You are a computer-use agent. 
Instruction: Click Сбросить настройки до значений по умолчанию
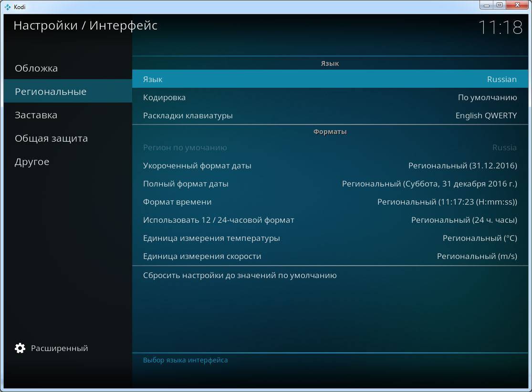pyautogui.click(x=240, y=275)
